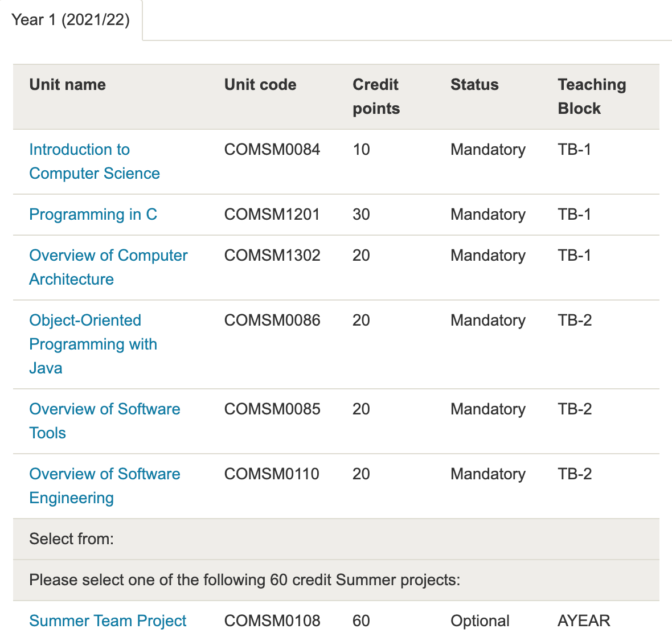Open the Introduction to Computer Science unit page

pos(94,161)
